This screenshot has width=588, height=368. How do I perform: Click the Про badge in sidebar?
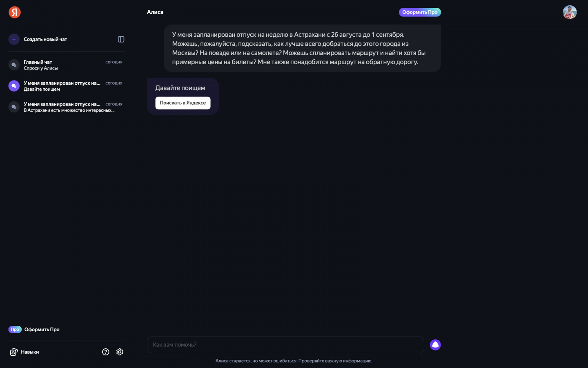[x=15, y=330]
